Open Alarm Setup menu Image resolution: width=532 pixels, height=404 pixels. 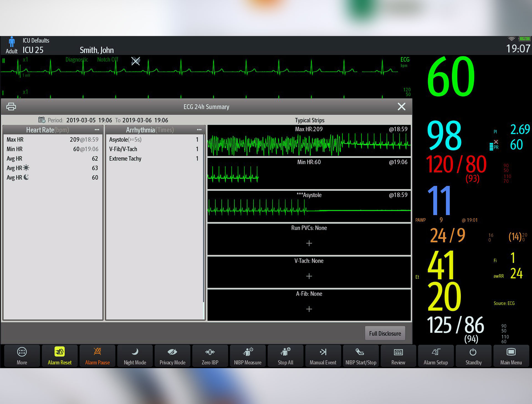point(436,356)
